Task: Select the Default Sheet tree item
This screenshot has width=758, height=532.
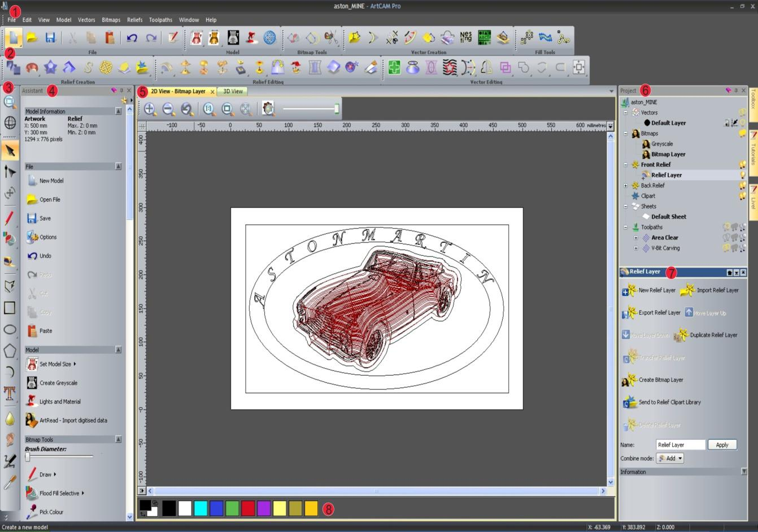Action: (668, 216)
